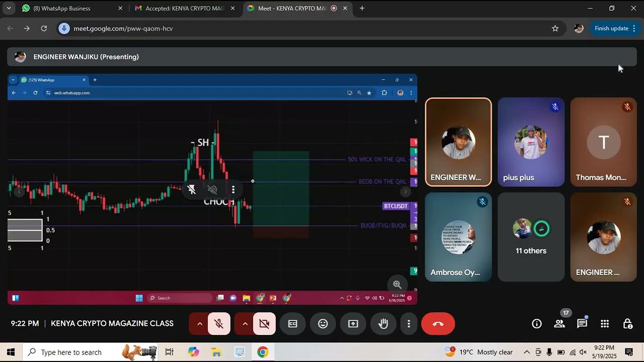Click ENGINEER WANJIKU (Presenting) banner
The image size is (644, 362).
coord(322,57)
